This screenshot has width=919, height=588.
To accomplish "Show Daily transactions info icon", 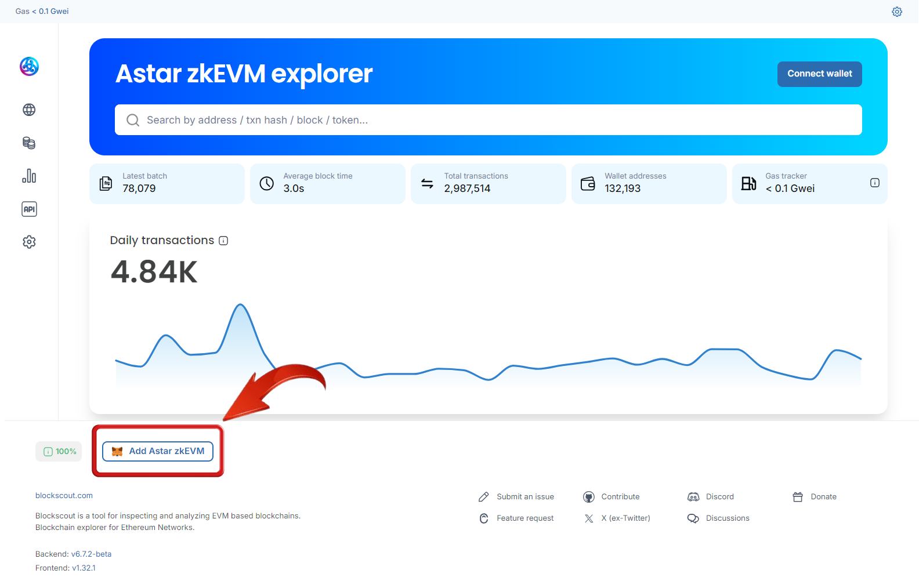I will point(223,241).
